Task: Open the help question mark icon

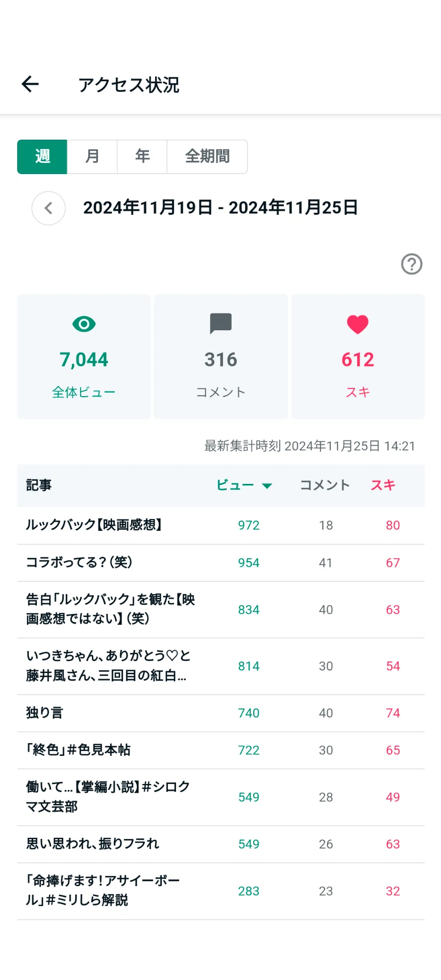Action: (x=411, y=264)
